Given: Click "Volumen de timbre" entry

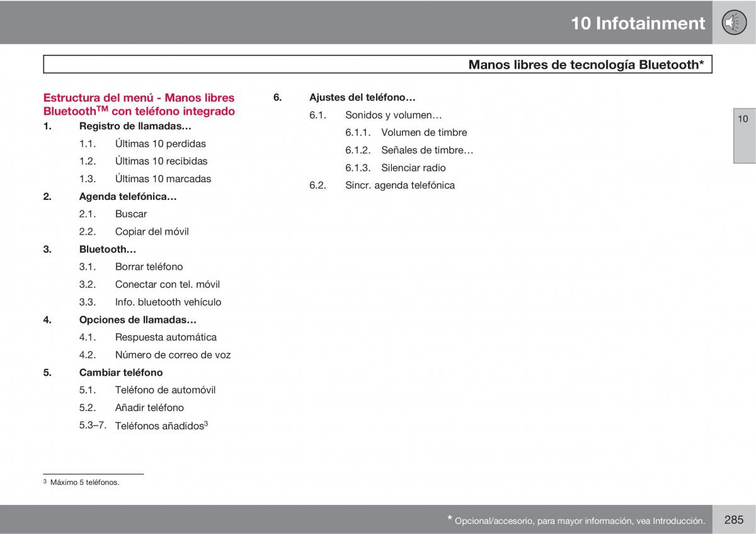Looking at the screenshot, I should tap(424, 134).
